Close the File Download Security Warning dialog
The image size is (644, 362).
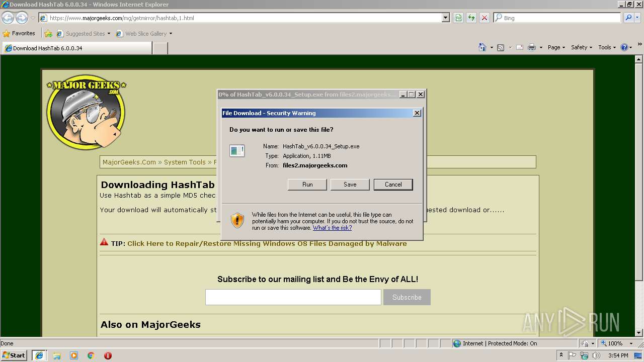click(x=417, y=113)
